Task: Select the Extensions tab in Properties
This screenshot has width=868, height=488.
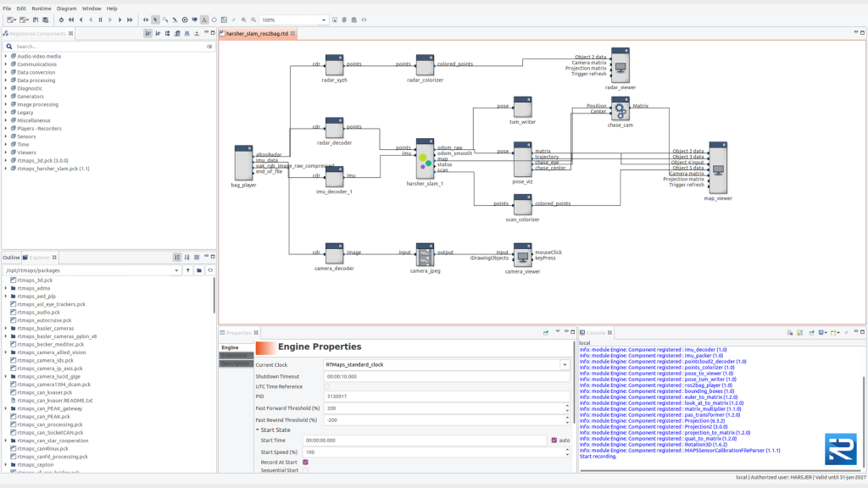Action: [x=236, y=355]
